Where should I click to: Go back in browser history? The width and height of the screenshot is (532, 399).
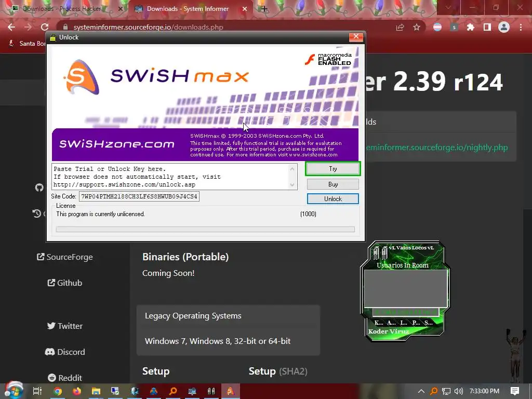point(11,27)
